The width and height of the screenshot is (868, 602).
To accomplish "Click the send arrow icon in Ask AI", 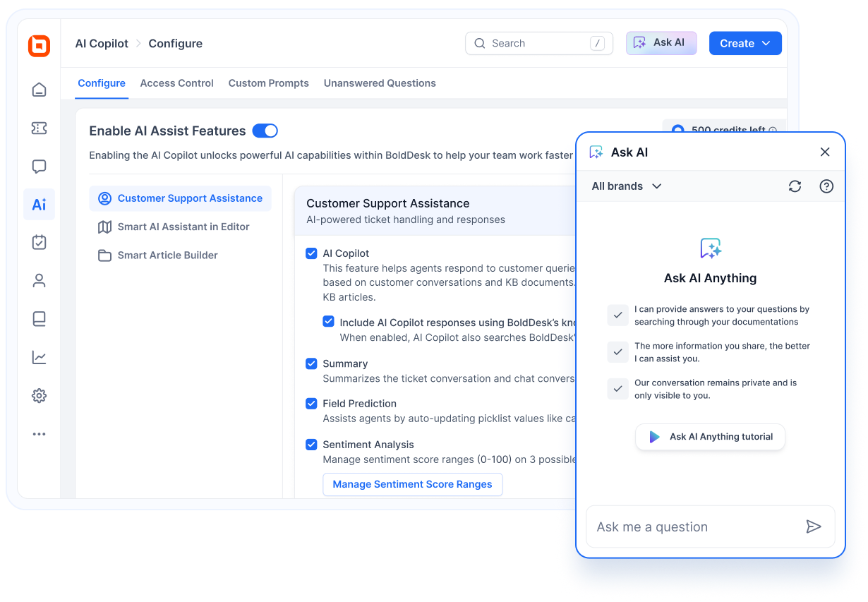I will (x=814, y=526).
